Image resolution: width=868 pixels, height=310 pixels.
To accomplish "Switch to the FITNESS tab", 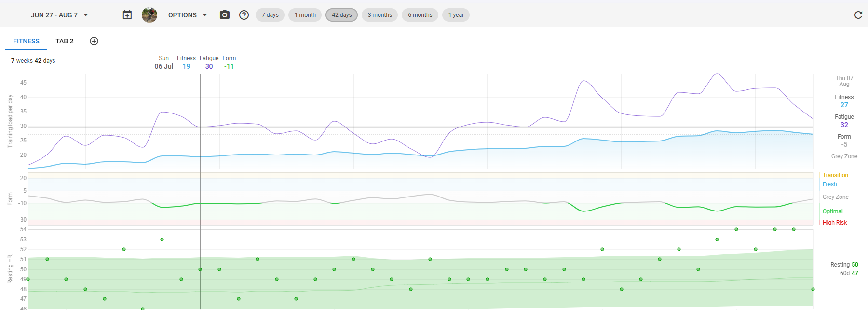I will tap(26, 41).
